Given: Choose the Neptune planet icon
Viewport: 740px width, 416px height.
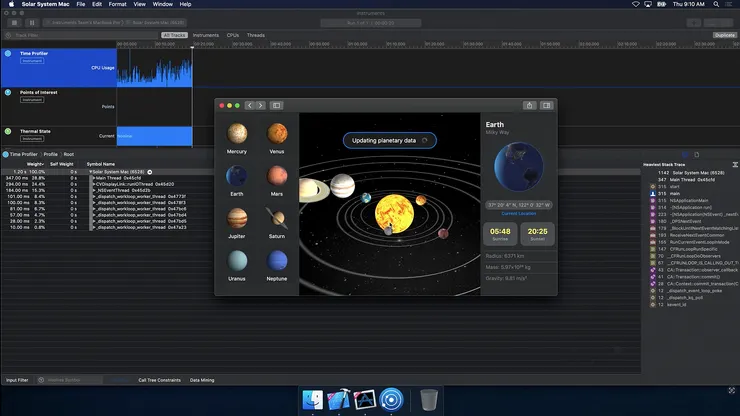Looking at the screenshot, I should pos(277,260).
